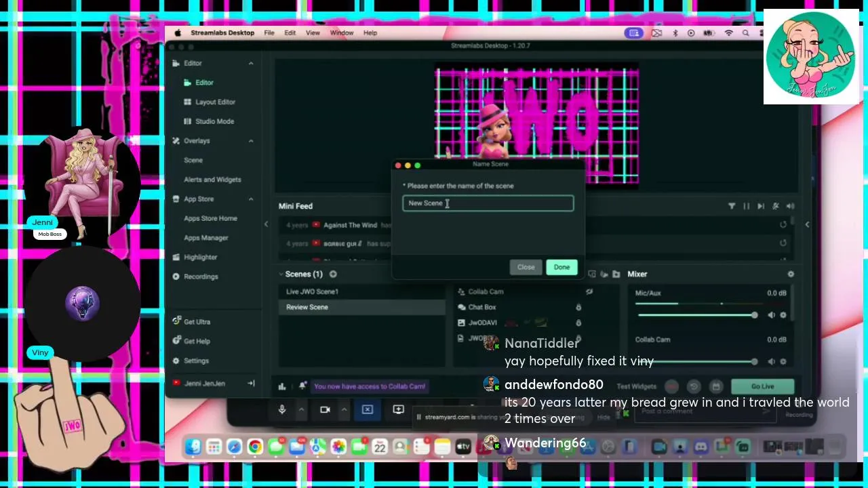Collapse the right panel chevron
Screen dimensions: 868x488
tap(807, 224)
